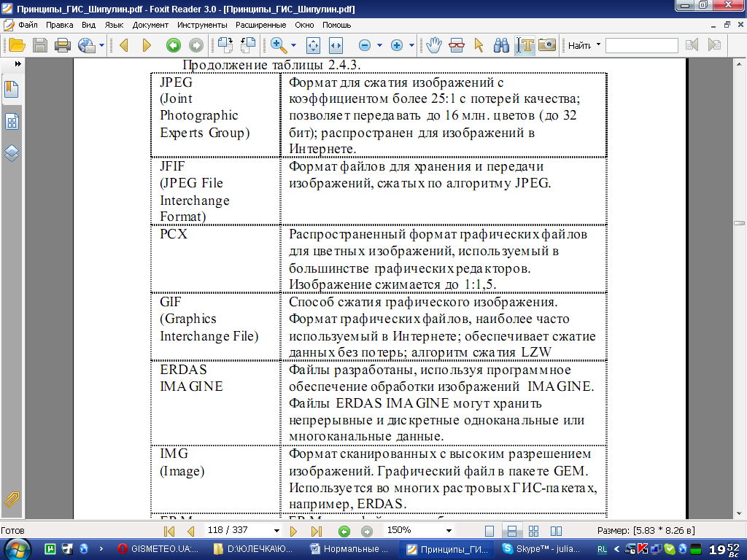Open the Файл menu

click(x=28, y=25)
